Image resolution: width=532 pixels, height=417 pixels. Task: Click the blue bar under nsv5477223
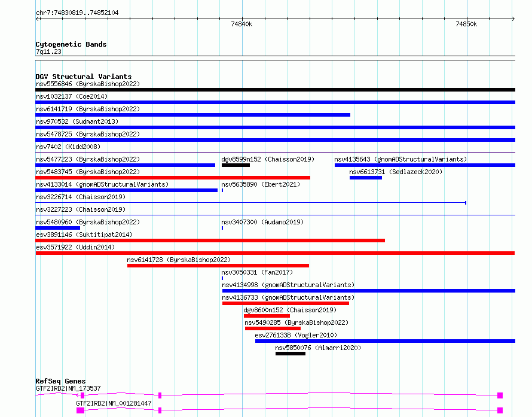point(125,165)
